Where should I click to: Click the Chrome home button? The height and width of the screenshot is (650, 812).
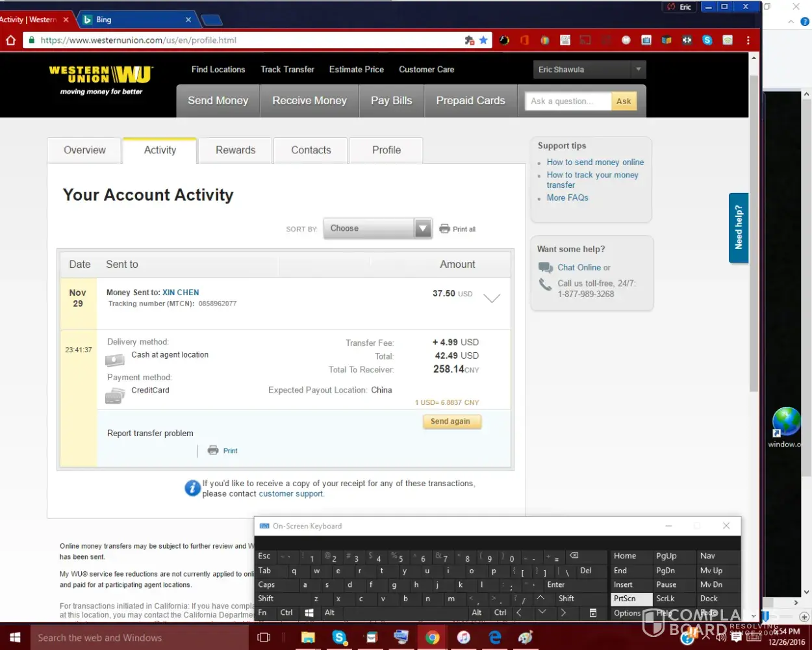point(10,40)
